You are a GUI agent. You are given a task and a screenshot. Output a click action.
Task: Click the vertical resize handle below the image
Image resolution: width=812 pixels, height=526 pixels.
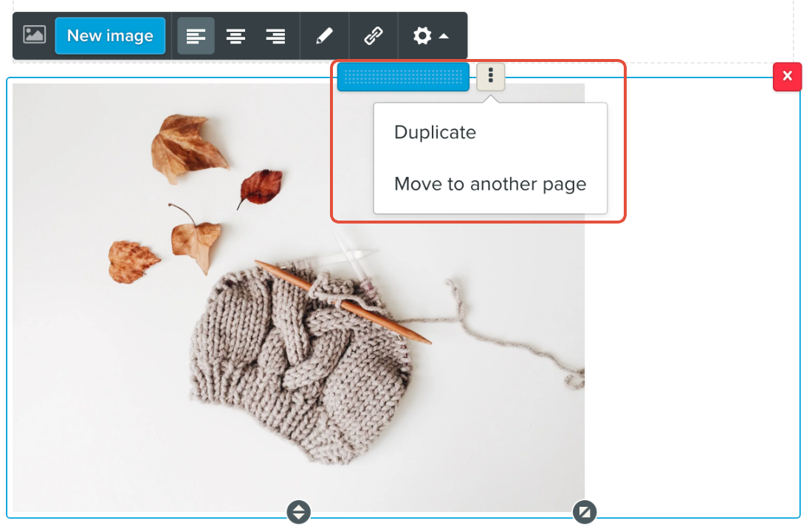(298, 511)
